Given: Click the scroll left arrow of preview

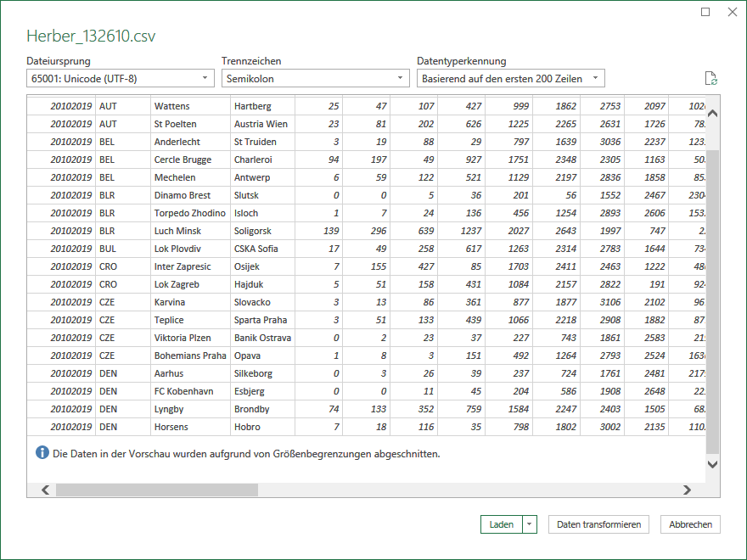Looking at the screenshot, I should 45,490.
